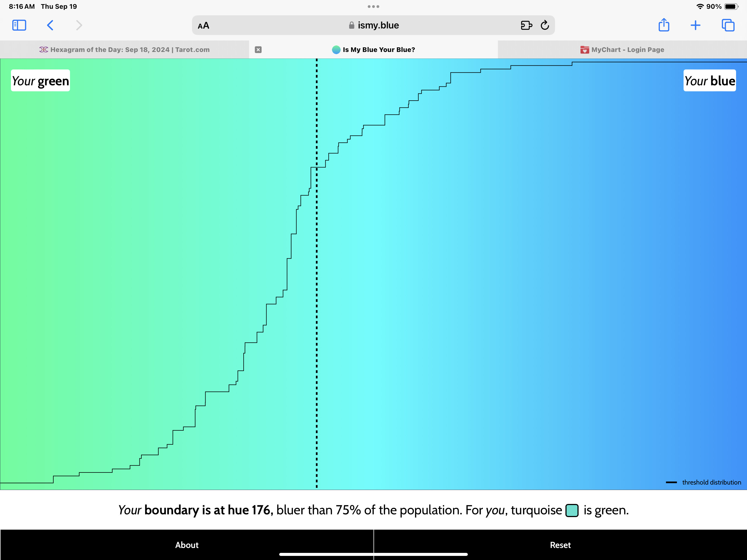The height and width of the screenshot is (560, 747).
Task: Click the Your blue label
Action: click(710, 80)
